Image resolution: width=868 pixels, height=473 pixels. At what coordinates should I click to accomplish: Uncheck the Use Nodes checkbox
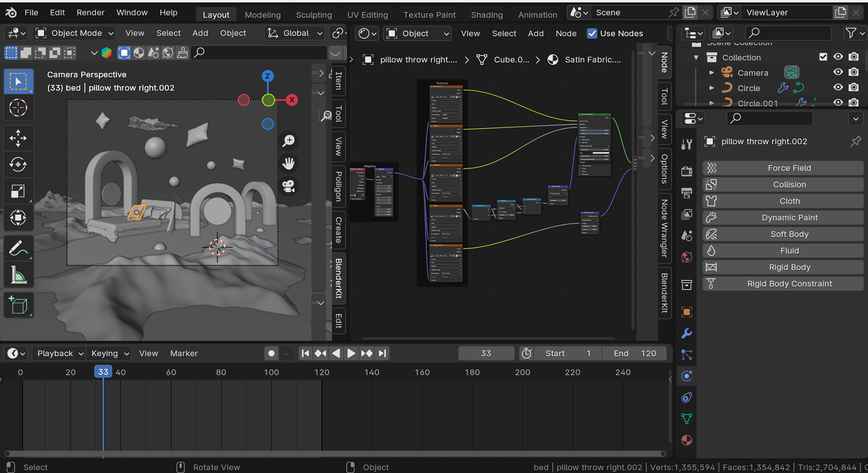coord(592,33)
